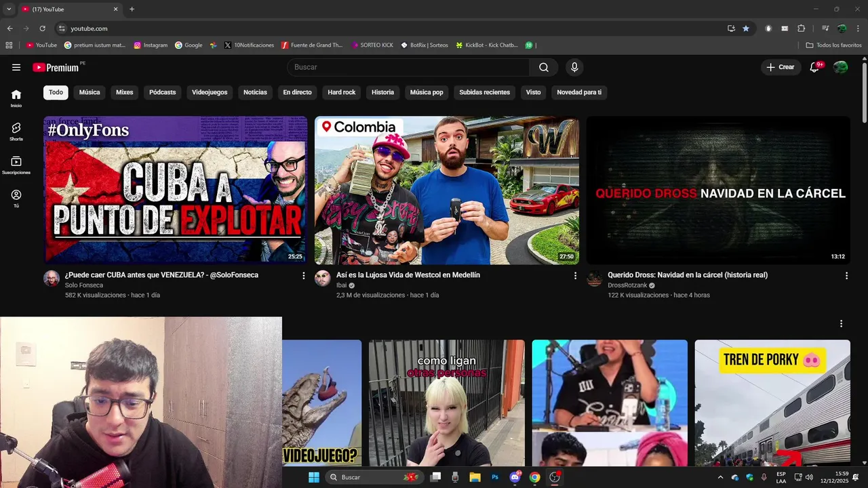Select the Pódcasts filter chip
Screen dimensions: 868x488
[163, 92]
